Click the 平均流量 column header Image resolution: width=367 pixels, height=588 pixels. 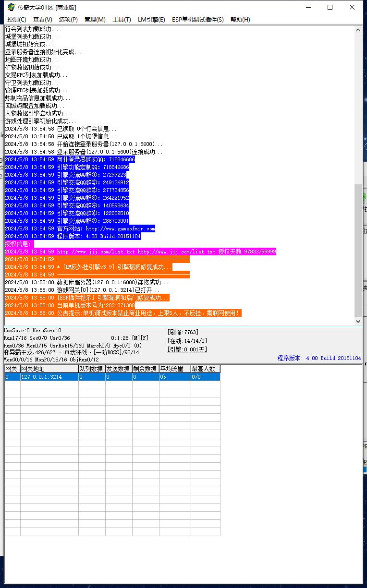coord(175,369)
